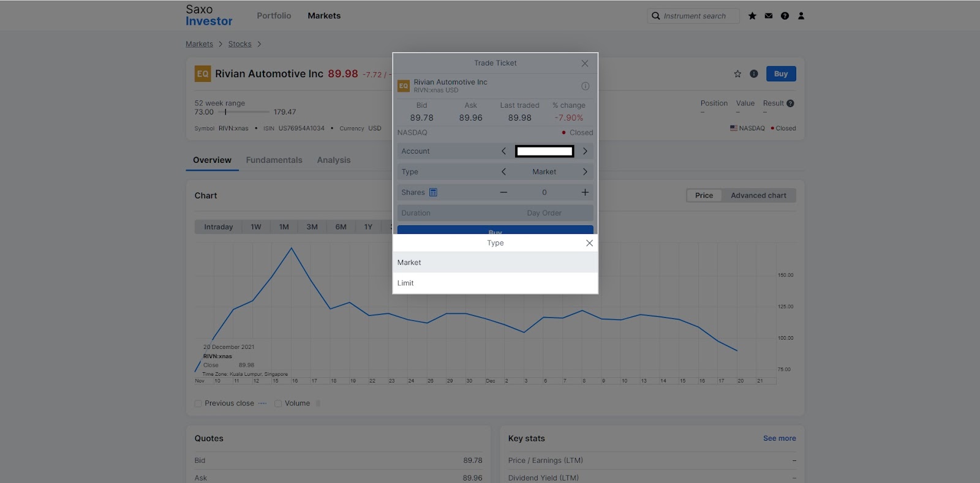Go to Markets in top navigation
The width and height of the screenshot is (980, 483).
click(x=324, y=16)
